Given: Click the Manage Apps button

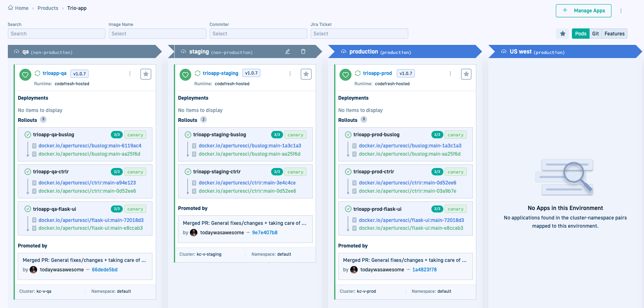Looking at the screenshot, I should [x=583, y=11].
